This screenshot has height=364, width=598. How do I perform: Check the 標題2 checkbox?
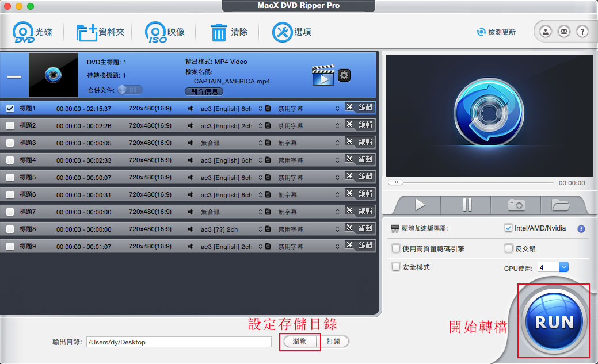[10, 126]
